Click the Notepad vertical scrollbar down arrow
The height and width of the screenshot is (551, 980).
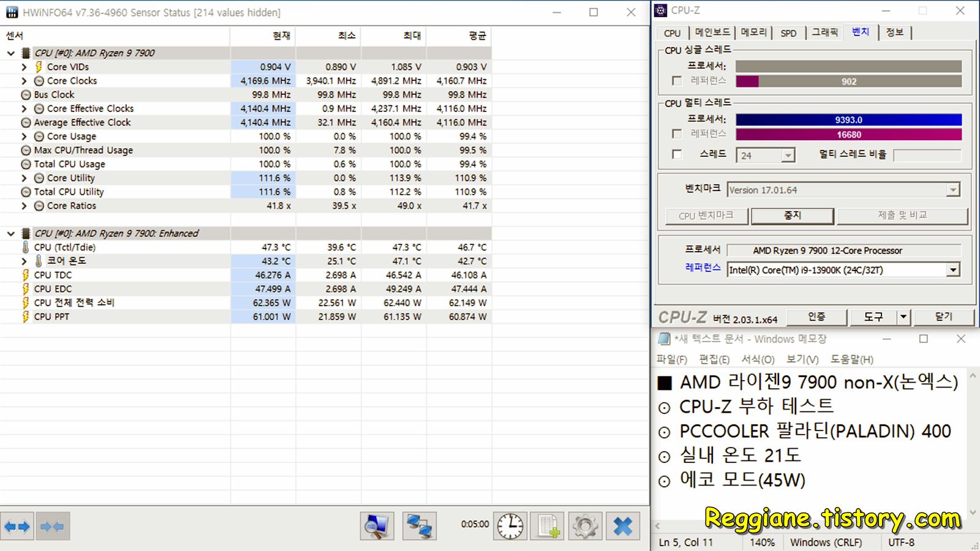tap(973, 512)
